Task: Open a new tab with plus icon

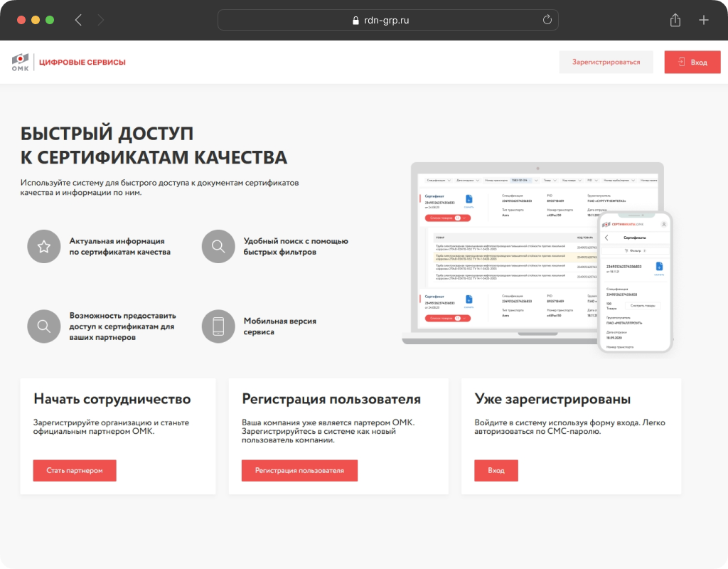Action: pos(703,20)
